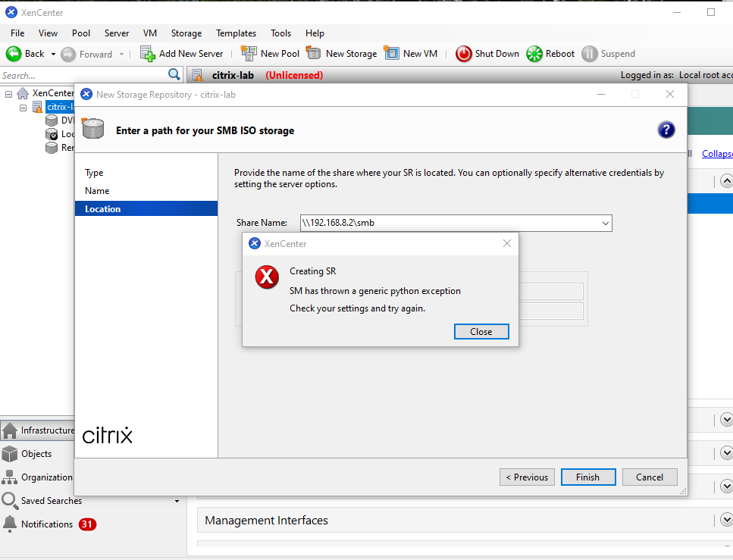Image resolution: width=733 pixels, height=560 pixels.
Task: Select the Removable storage tree icon
Action: pyautogui.click(x=52, y=148)
